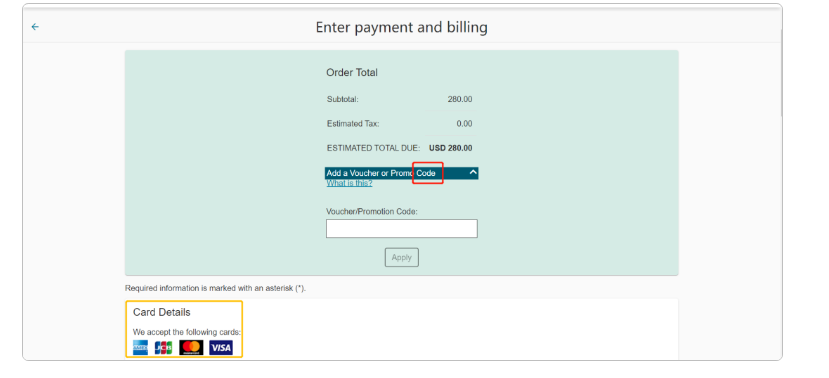The image size is (829, 378).
Task: Select the JCB card logo
Action: [x=163, y=347]
